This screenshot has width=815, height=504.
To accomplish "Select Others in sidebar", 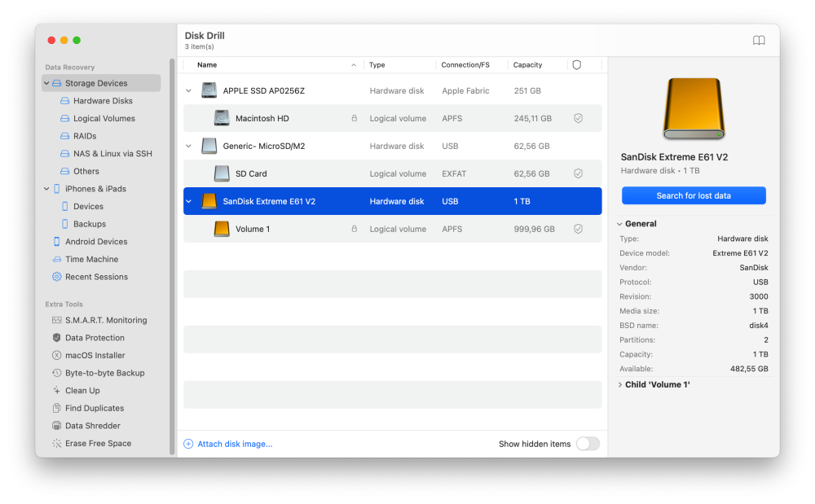I will pos(86,171).
